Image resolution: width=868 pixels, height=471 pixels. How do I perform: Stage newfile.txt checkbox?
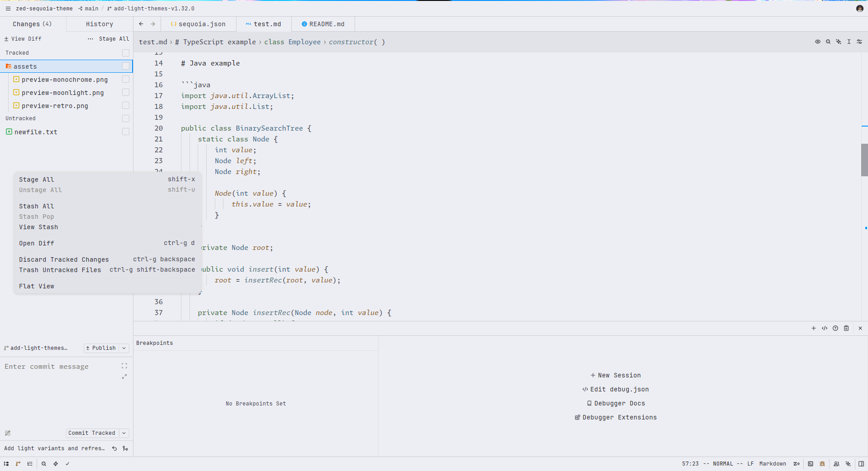coord(126,132)
